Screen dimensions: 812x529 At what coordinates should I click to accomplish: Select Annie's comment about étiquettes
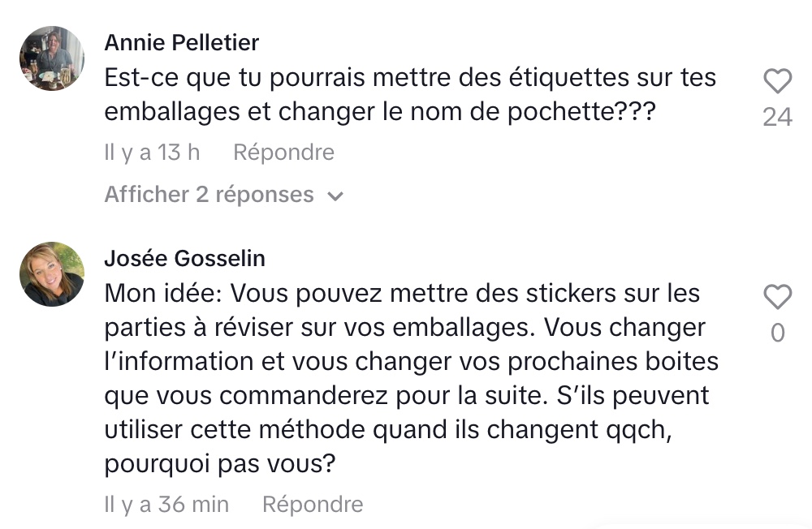(410, 95)
